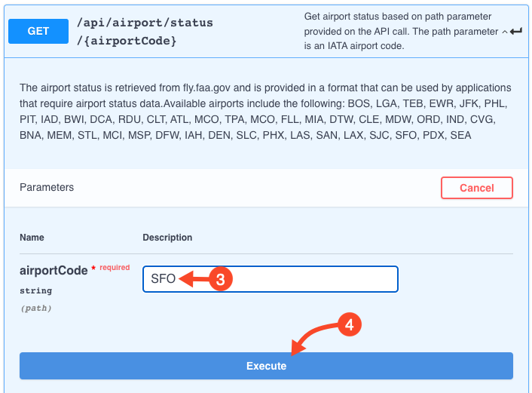Click the red numbered circle 4
532x393 pixels.
coord(350,324)
